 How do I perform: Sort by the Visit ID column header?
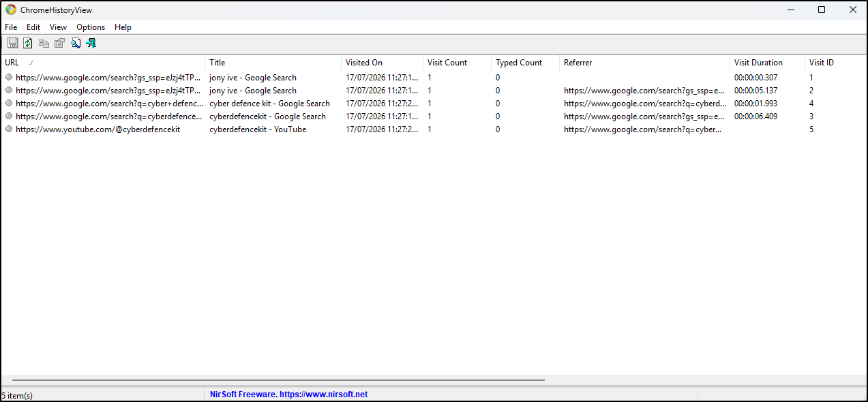click(835, 63)
